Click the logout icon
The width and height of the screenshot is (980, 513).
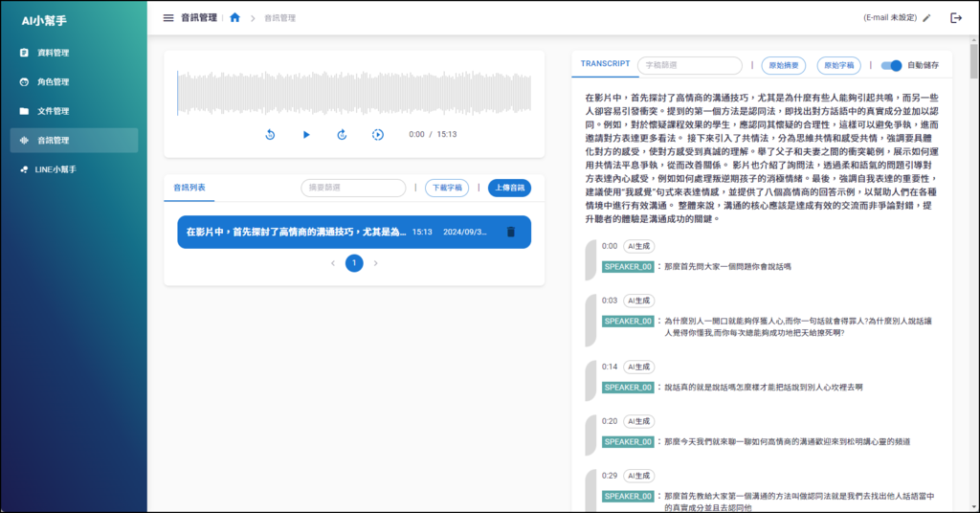956,18
